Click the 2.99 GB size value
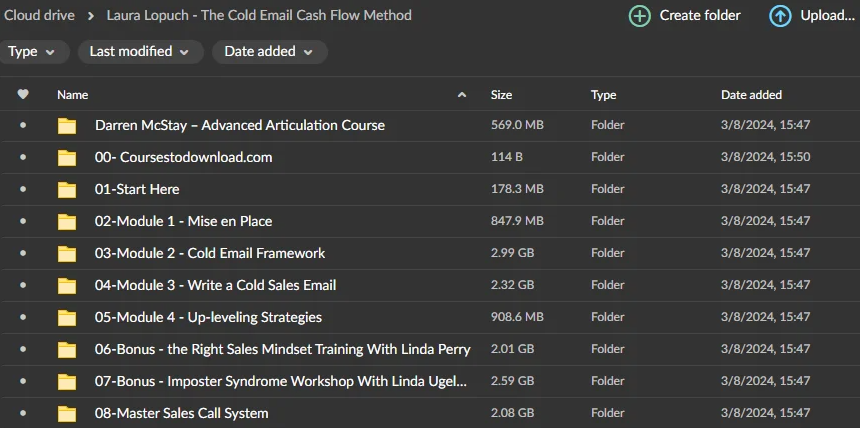Image resolution: width=860 pixels, height=428 pixels. tap(512, 252)
